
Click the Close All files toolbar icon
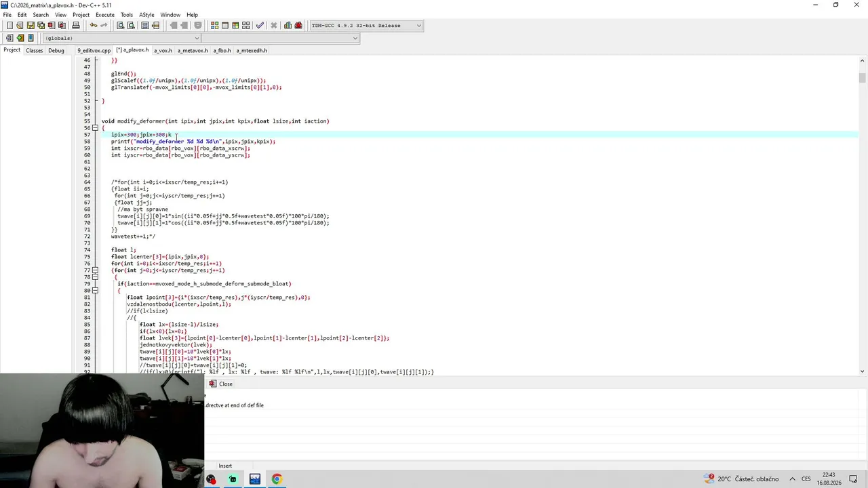(61, 26)
